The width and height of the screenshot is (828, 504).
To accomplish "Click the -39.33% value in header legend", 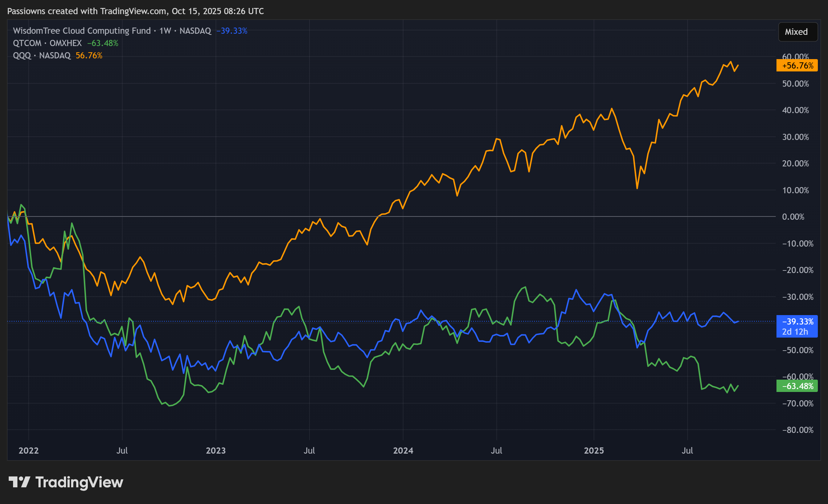I will (232, 31).
